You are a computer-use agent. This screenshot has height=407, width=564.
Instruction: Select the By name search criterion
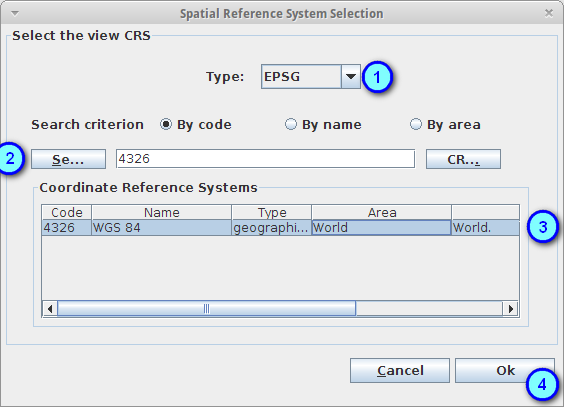tap(291, 124)
